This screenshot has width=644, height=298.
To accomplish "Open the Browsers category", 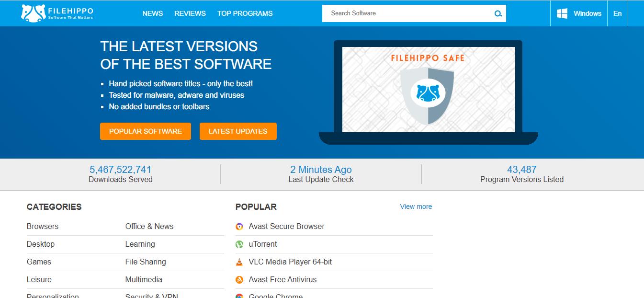I will 43,227.
